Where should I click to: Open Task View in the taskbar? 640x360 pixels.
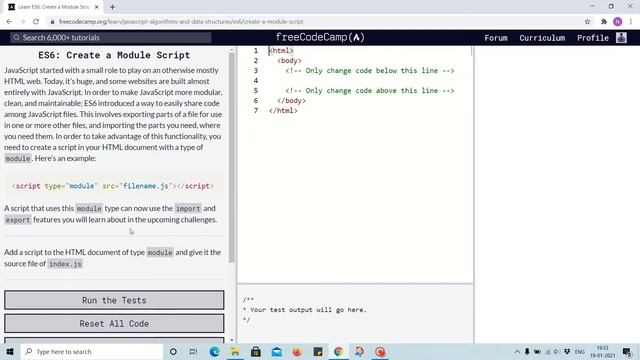click(x=193, y=351)
